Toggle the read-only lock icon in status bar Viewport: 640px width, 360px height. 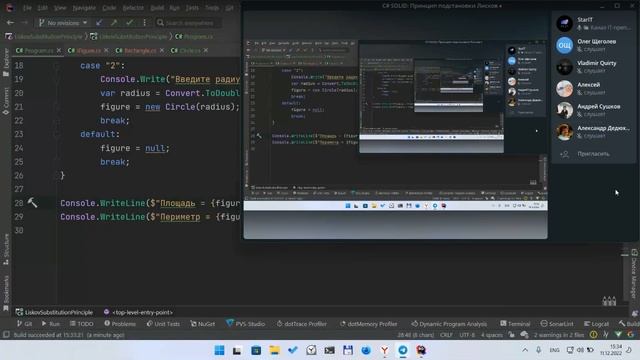511,335
